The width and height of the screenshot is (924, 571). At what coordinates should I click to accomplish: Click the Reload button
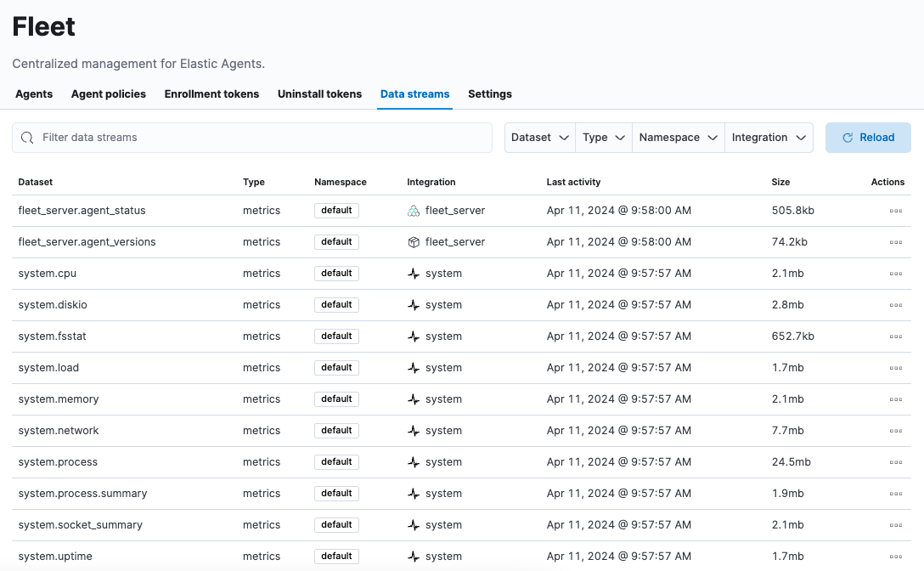(868, 137)
